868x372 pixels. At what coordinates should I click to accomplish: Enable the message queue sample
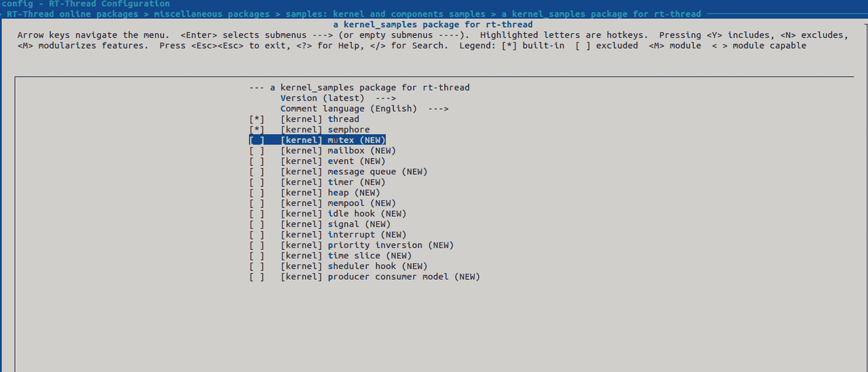point(256,171)
